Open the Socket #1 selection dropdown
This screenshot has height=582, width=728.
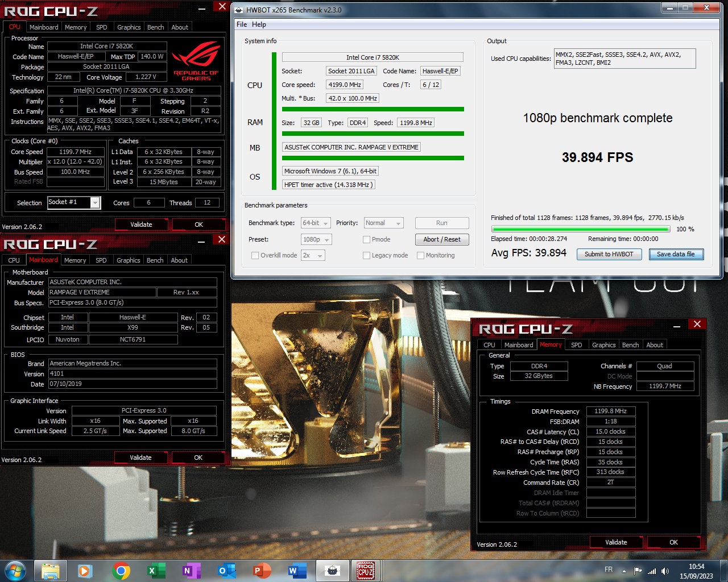(74, 203)
